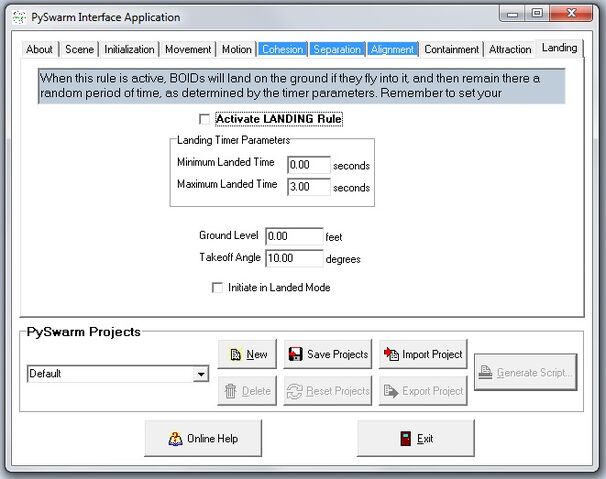Click the Takeoff Angle degrees input field
This screenshot has width=606, height=479.
(x=294, y=258)
